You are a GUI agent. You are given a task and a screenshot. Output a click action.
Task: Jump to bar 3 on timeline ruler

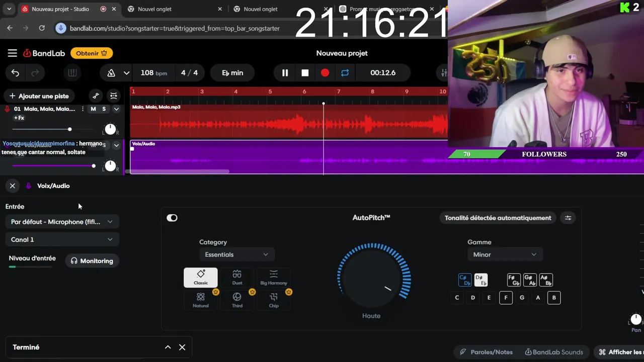[202, 92]
